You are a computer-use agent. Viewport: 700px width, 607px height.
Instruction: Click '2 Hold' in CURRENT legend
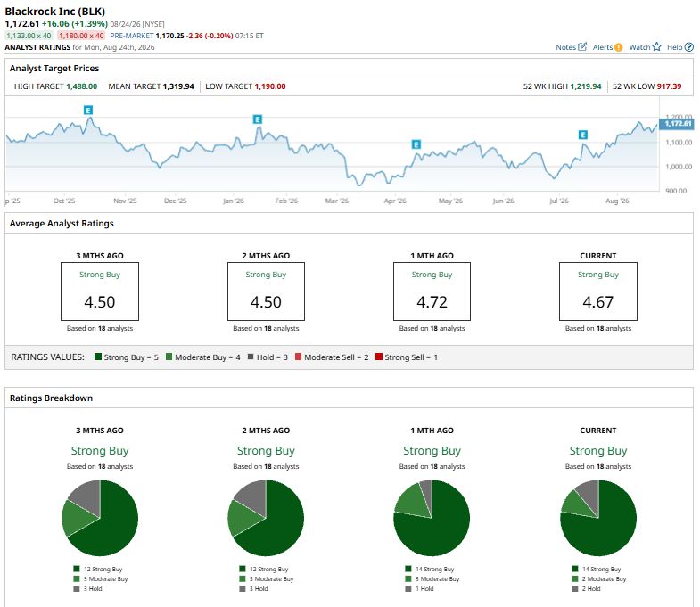coord(591,588)
